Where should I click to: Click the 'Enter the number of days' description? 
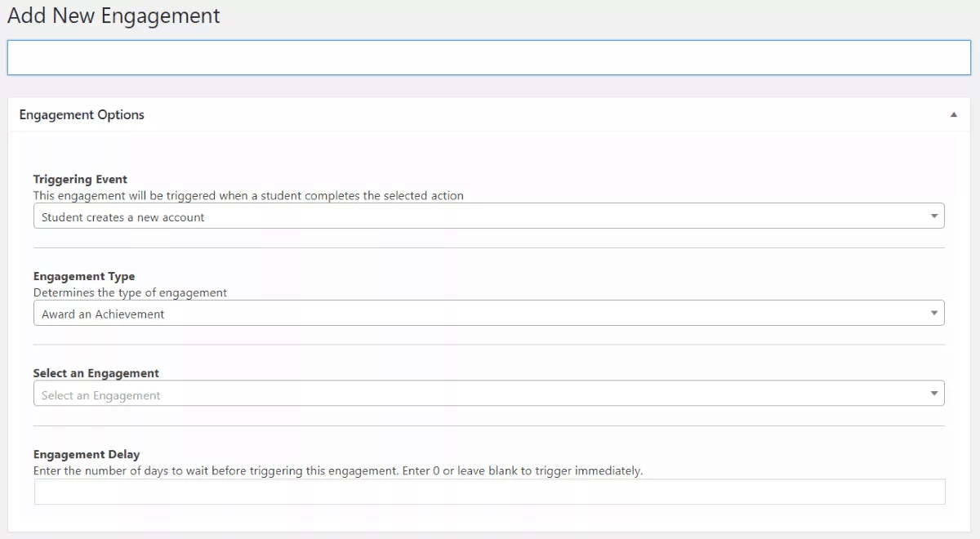tap(338, 471)
